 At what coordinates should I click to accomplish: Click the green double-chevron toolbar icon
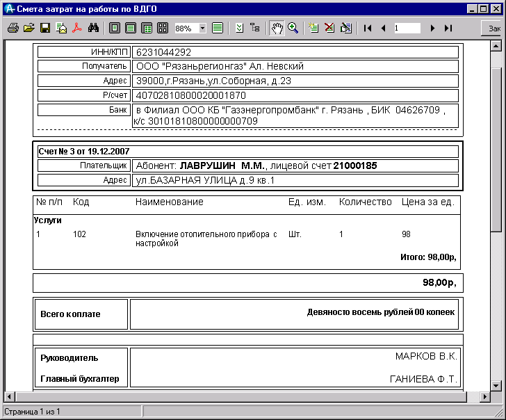(x=239, y=29)
